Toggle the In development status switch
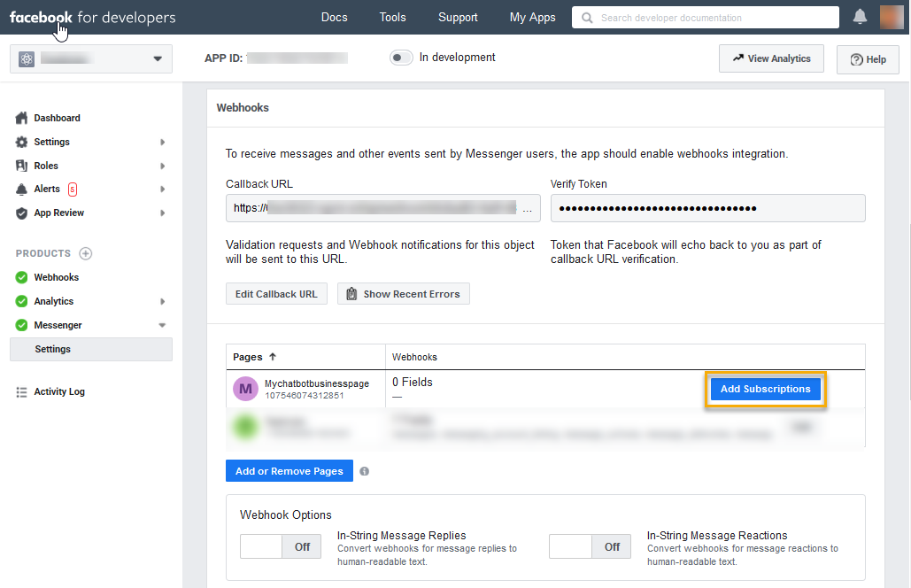 401,58
